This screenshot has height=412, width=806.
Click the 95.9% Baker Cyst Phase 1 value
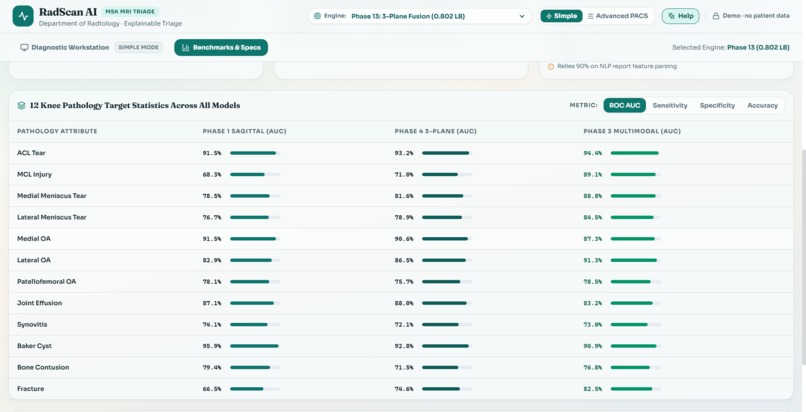(x=212, y=346)
